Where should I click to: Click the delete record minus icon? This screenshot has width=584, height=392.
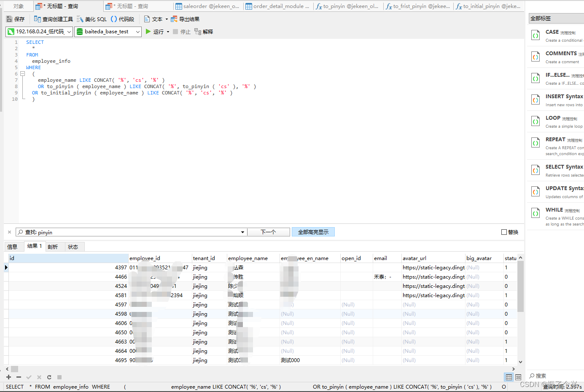19,377
